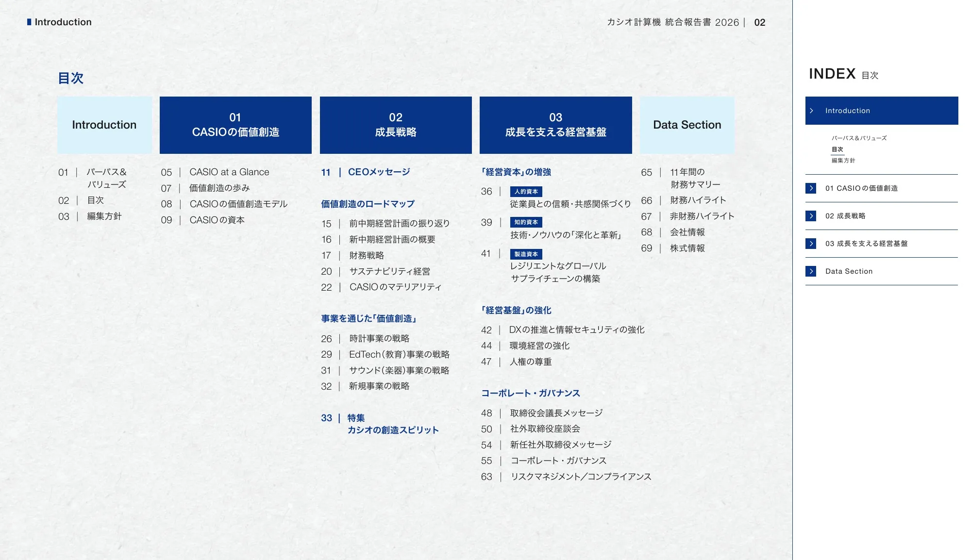971x560 pixels.
Task: Open パーパス&バリューズ in sidebar submenu
Action: [x=859, y=138]
